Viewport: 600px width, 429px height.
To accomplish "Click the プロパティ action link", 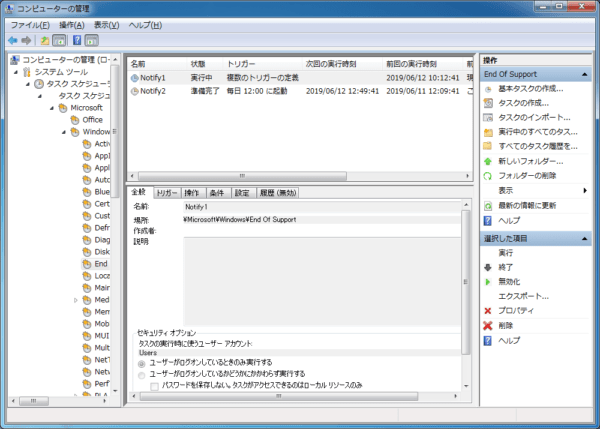I will coord(515,311).
